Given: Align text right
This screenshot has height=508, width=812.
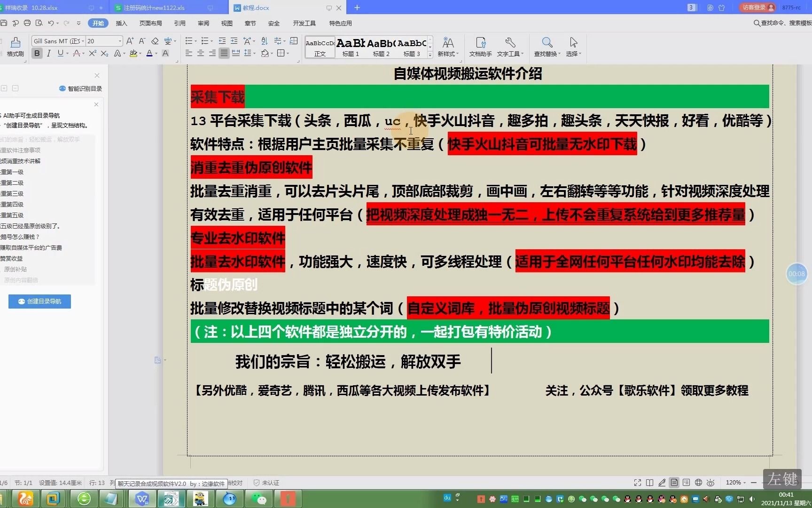Looking at the screenshot, I should (212, 53).
